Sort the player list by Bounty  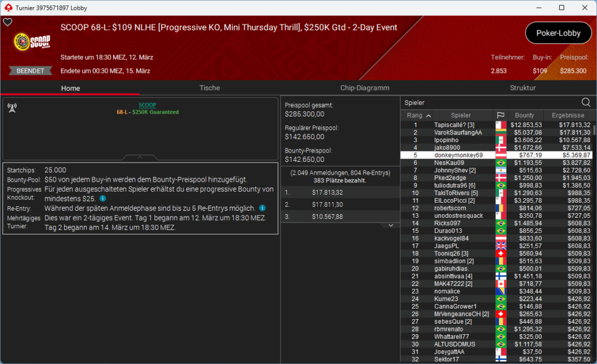point(525,115)
